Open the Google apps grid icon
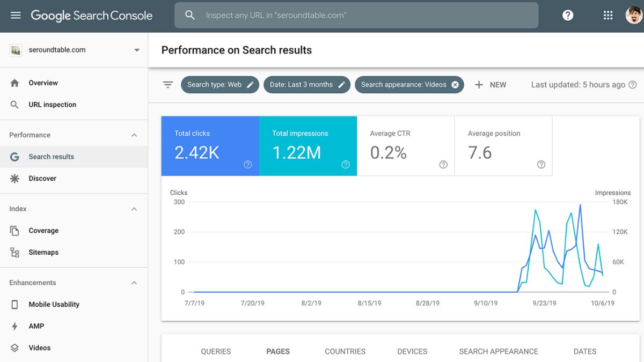This screenshot has height=362, width=644. [608, 16]
